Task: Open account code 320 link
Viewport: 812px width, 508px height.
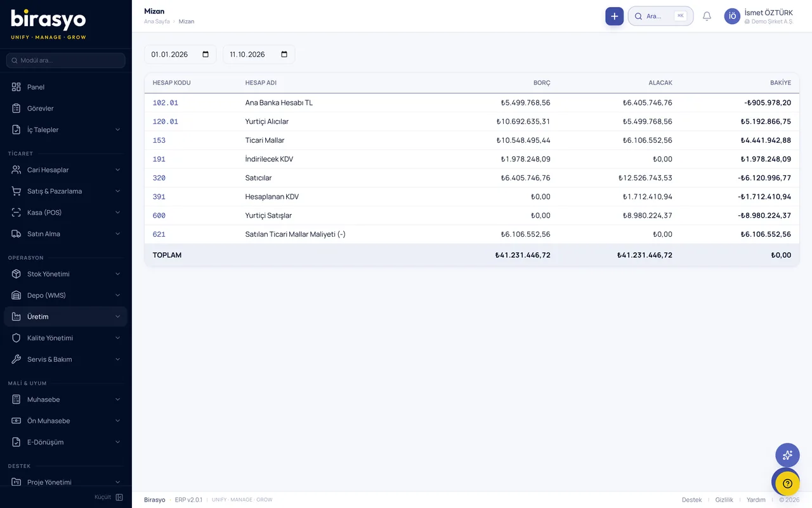Action: pos(159,178)
